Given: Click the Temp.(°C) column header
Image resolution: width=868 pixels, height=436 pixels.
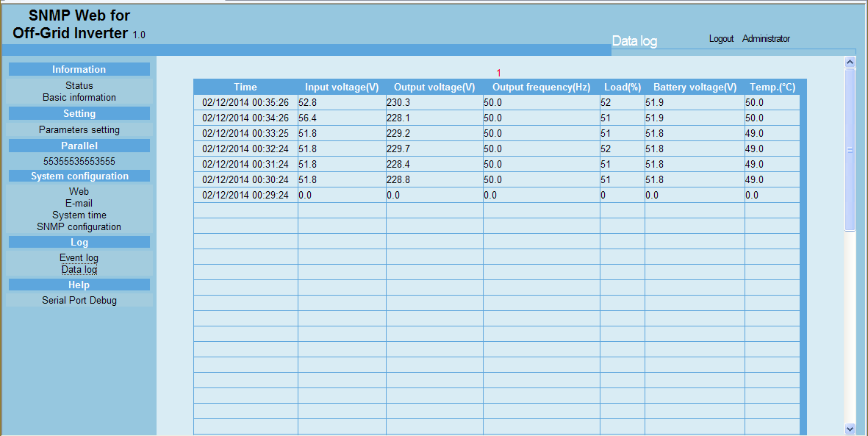Looking at the screenshot, I should click(x=772, y=87).
